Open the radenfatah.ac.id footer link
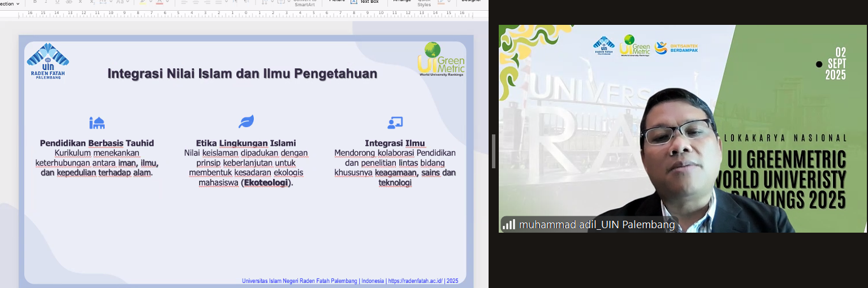This screenshot has height=288, width=868. point(416,281)
